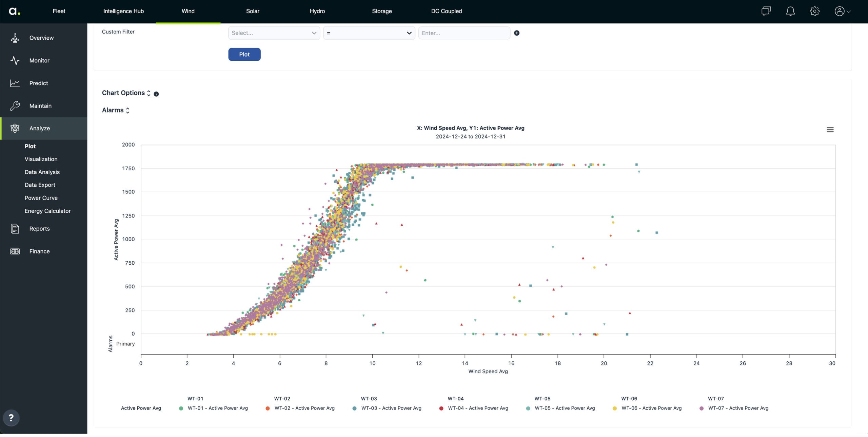Open the settings gear icon
Screen dimensions: 868x437
click(x=814, y=11)
